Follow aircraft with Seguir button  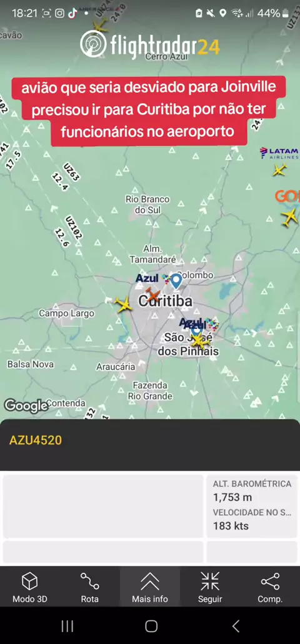pyautogui.click(x=210, y=586)
